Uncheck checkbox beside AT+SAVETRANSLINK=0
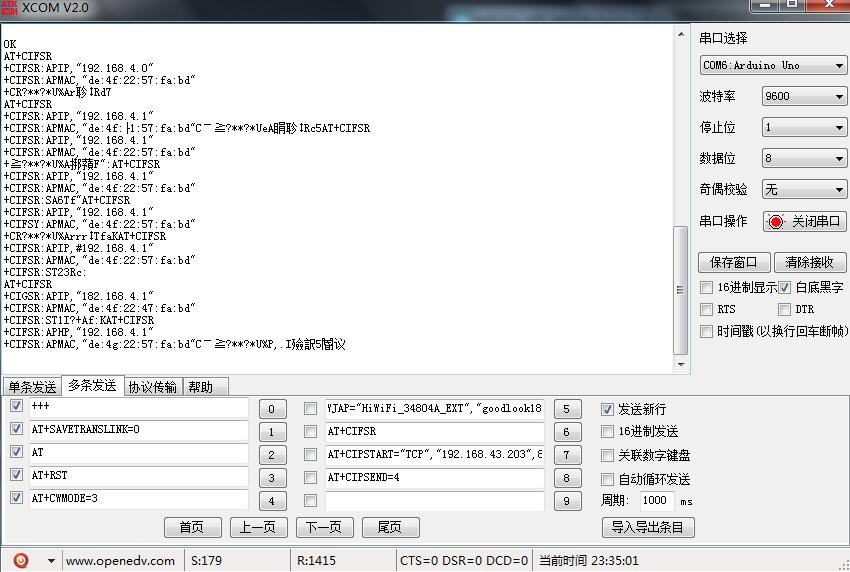850x572 pixels. coord(16,428)
